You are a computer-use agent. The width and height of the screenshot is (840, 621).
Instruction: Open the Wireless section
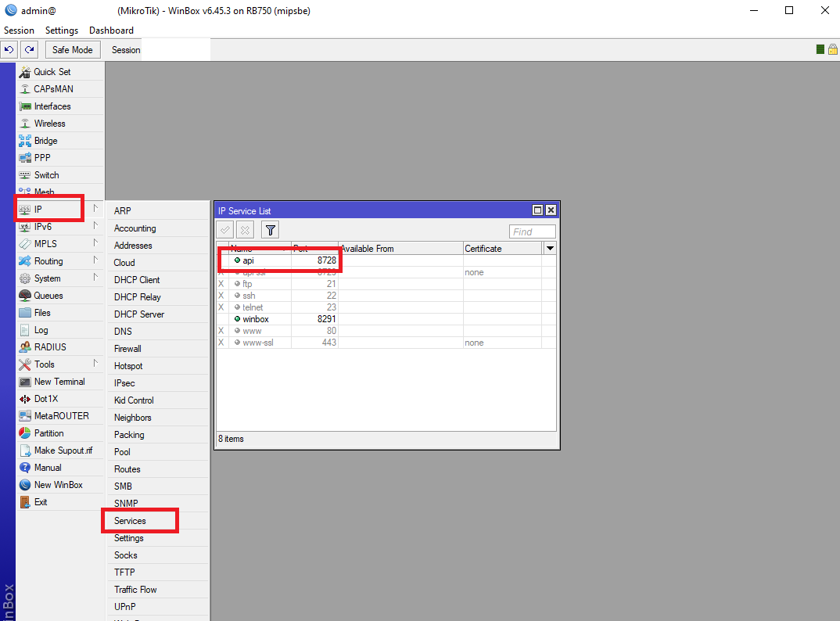point(59,124)
